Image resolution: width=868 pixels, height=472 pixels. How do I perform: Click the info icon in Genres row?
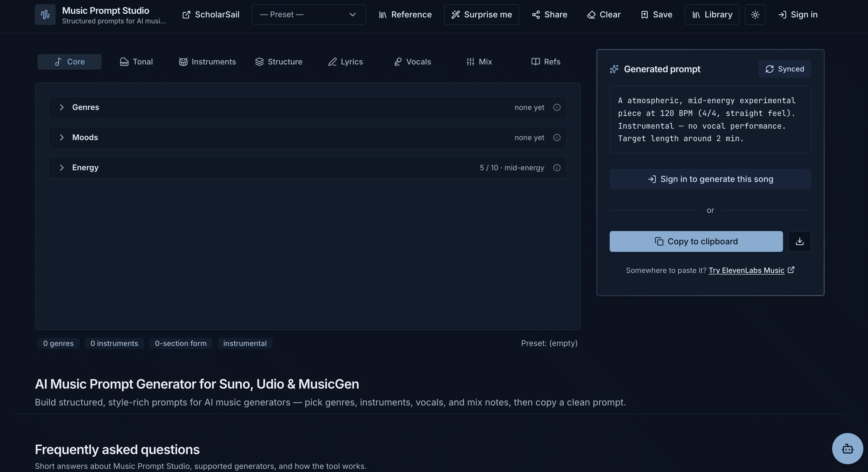557,107
